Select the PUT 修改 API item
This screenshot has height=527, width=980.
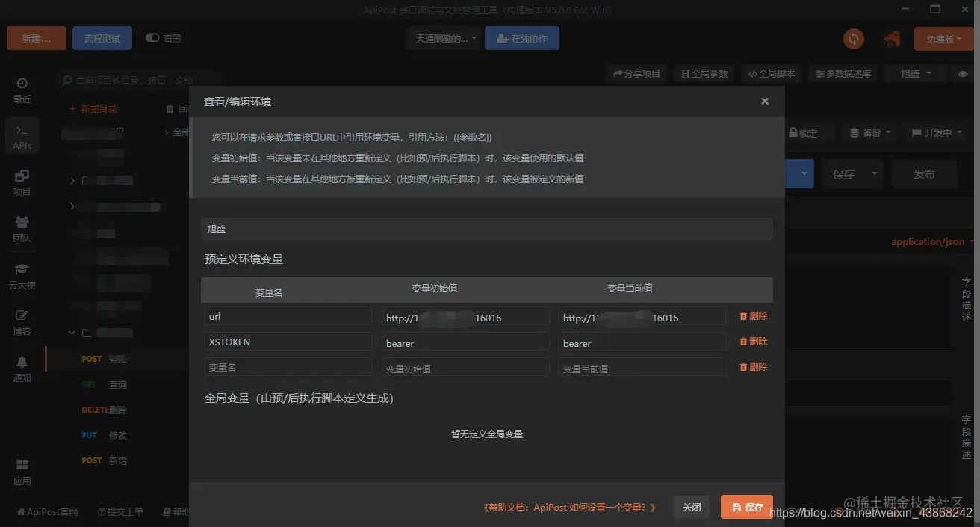(x=105, y=435)
